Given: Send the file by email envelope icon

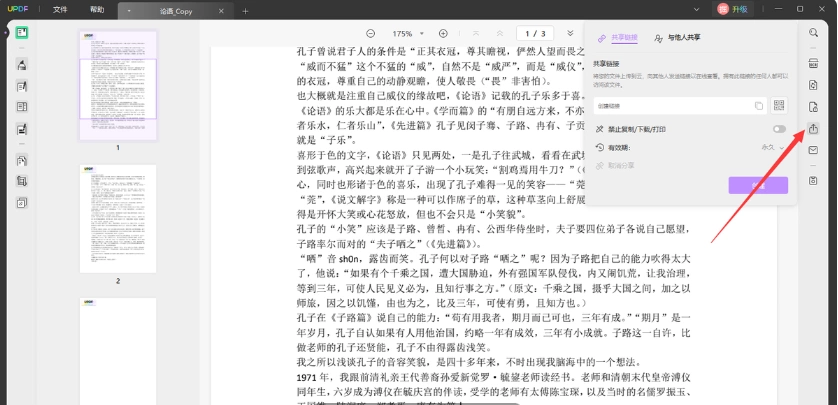Looking at the screenshot, I should coord(813,150).
